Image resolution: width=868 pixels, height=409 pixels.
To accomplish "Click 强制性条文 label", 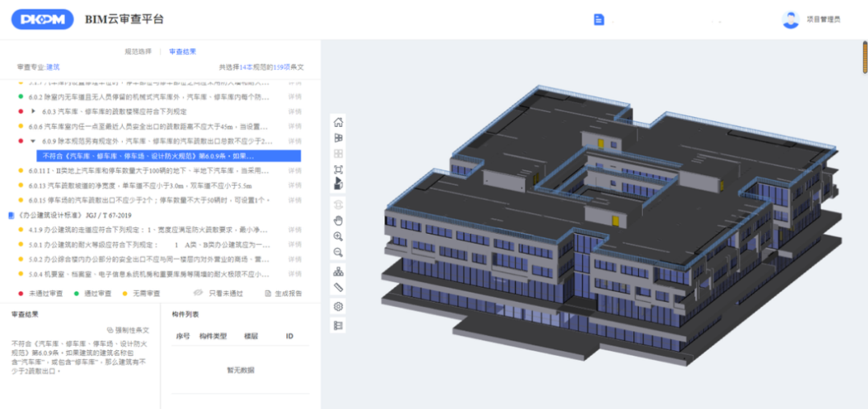I will pyautogui.click(x=132, y=330).
